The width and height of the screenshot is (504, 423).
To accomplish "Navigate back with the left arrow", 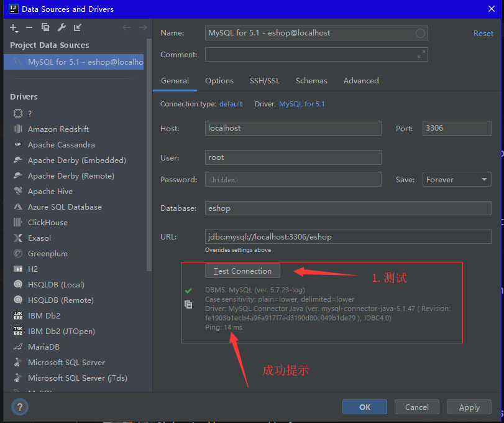I will coord(126,27).
